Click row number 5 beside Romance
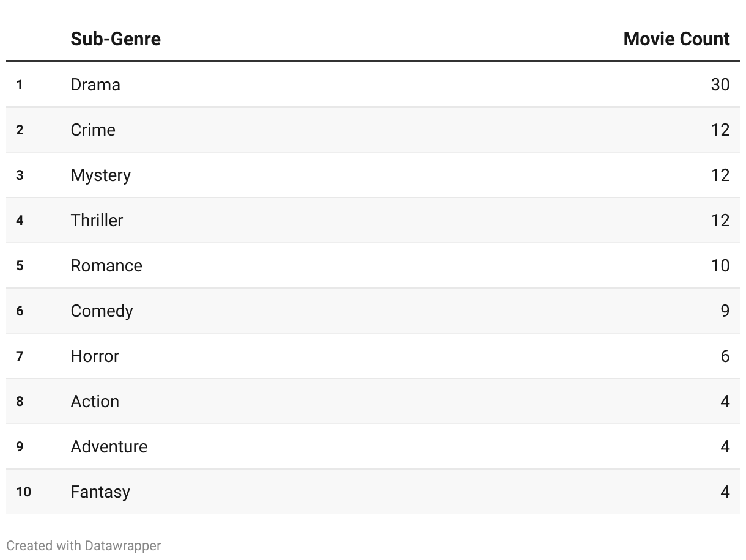The height and width of the screenshot is (560, 746). pos(20,265)
